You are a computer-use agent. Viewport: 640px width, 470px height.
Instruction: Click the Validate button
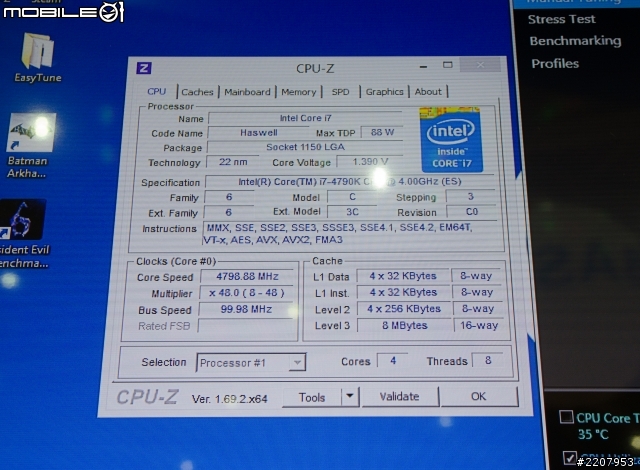coord(400,396)
